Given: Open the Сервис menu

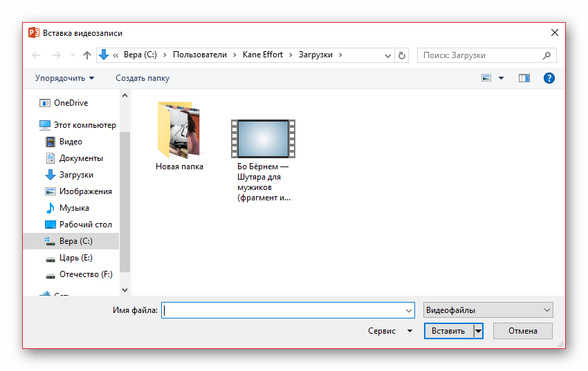Looking at the screenshot, I should tap(389, 331).
